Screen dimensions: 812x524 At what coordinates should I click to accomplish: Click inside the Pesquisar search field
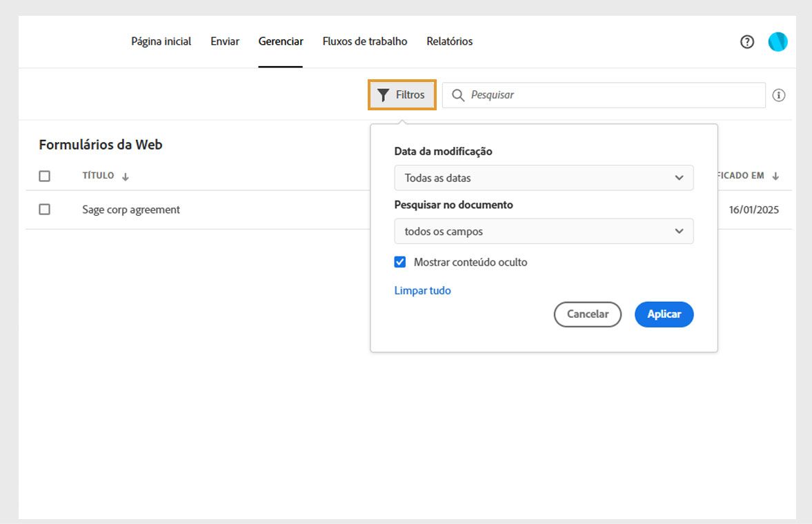click(600, 95)
